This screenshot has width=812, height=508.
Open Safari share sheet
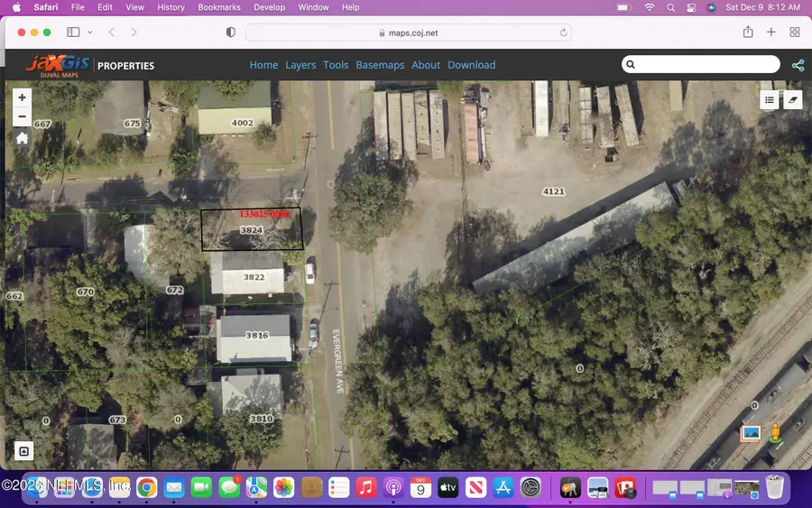coord(748,32)
